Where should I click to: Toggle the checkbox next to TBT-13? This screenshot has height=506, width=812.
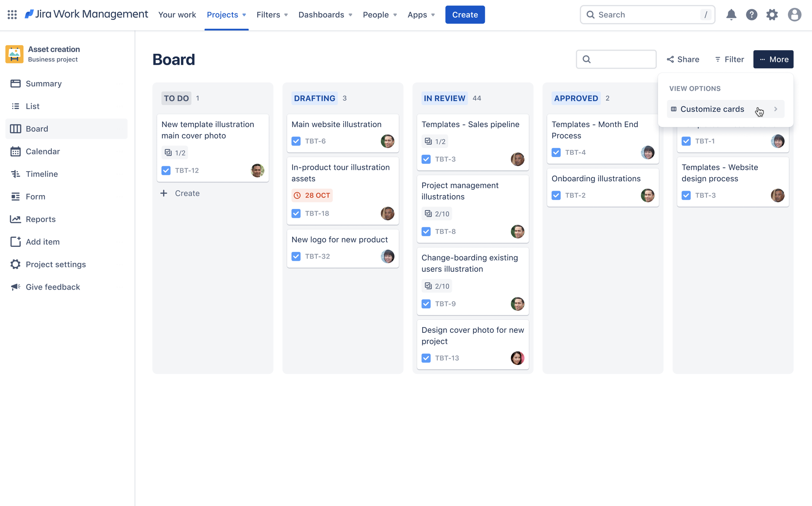click(x=426, y=358)
